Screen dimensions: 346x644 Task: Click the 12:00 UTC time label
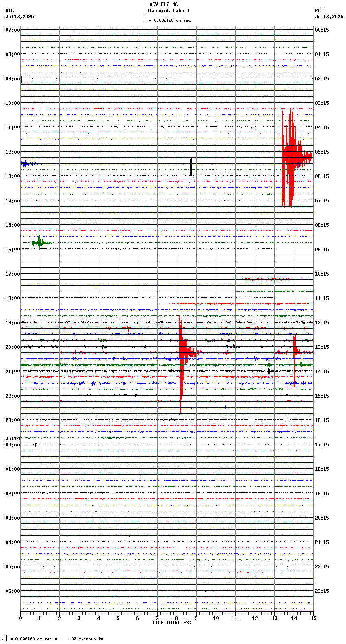coord(13,152)
